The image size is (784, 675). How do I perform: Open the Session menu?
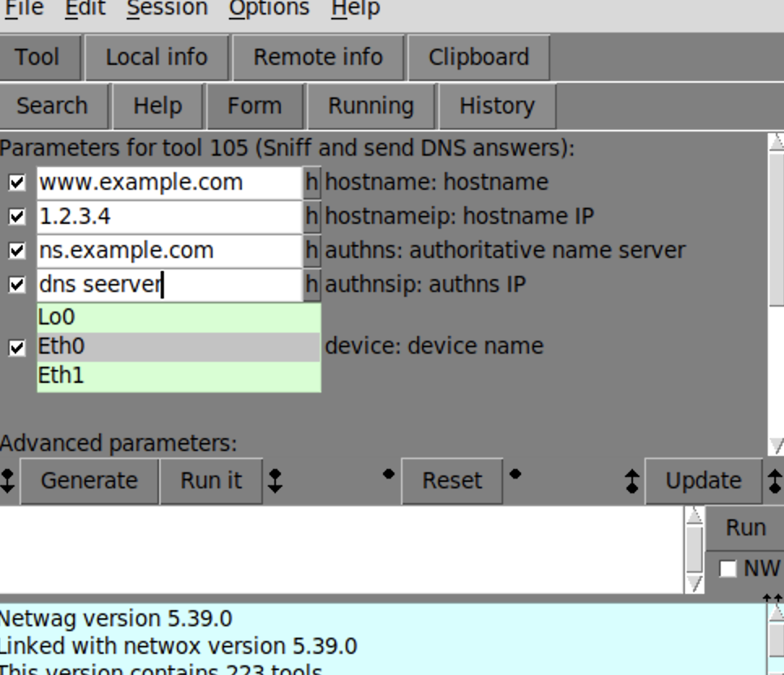tap(167, 7)
